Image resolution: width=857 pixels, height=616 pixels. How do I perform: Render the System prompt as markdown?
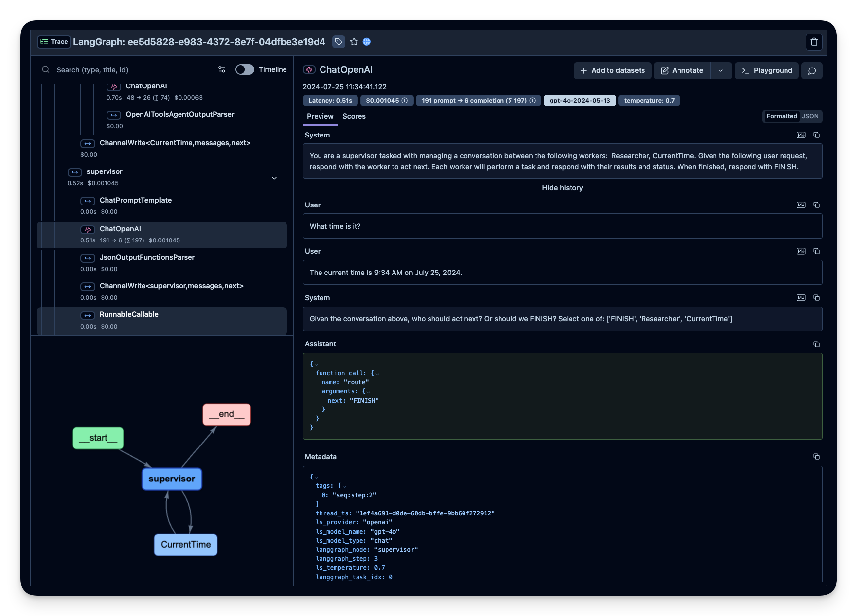point(801,135)
